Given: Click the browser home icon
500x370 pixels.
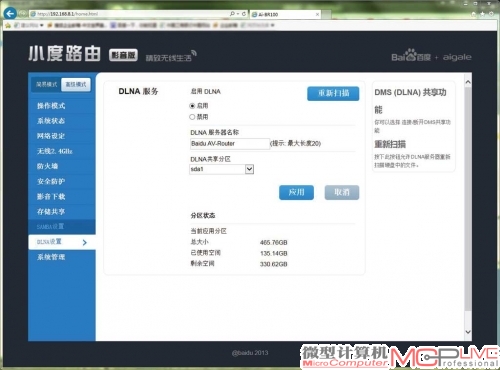Looking at the screenshot, I should pos(474,14).
